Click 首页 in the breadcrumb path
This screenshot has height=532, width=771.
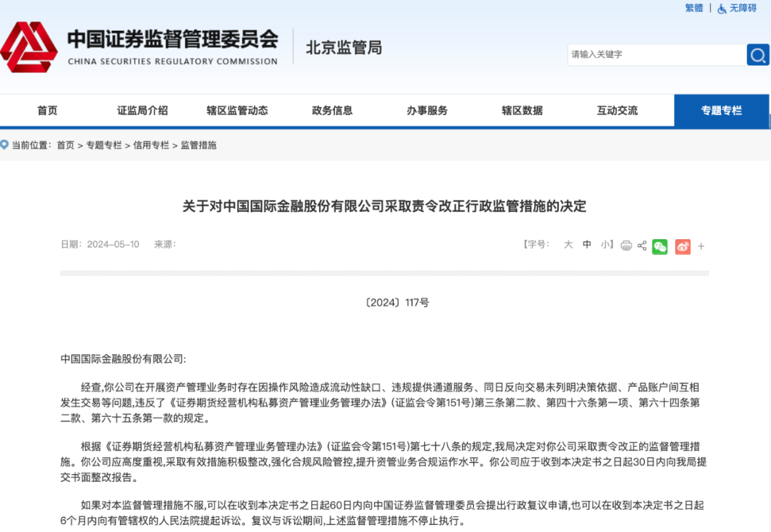pyautogui.click(x=66, y=145)
